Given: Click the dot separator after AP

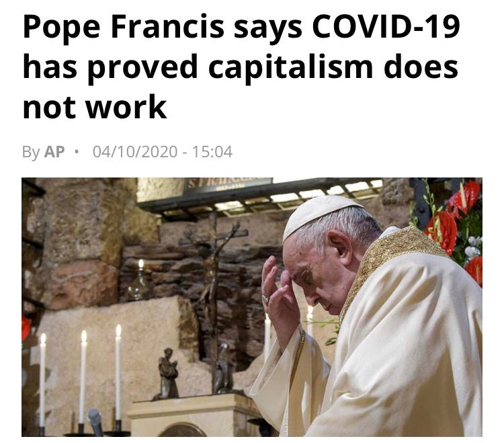Looking at the screenshot, I should point(76,151).
